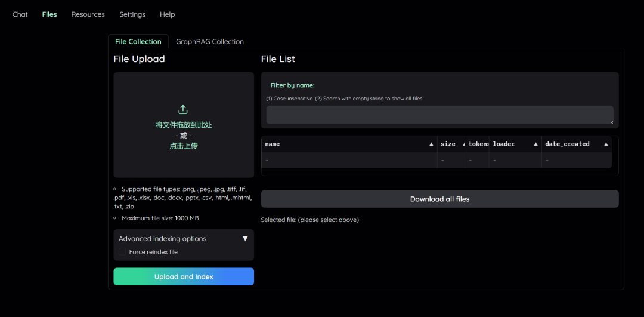Click the tokens column header

click(477, 144)
